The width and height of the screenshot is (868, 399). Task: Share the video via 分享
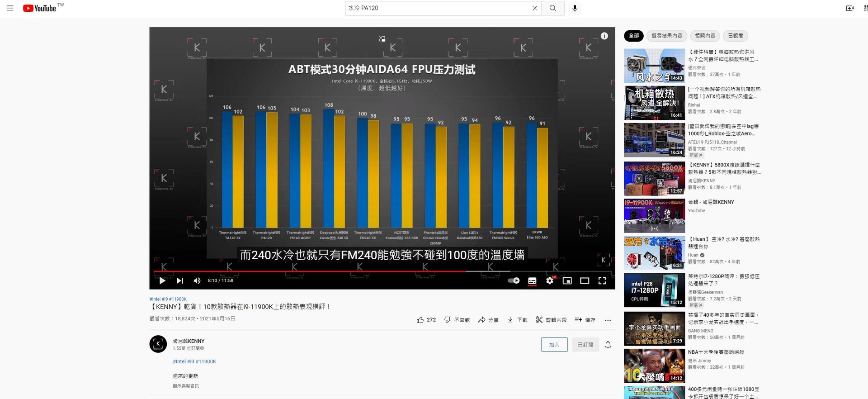point(488,320)
